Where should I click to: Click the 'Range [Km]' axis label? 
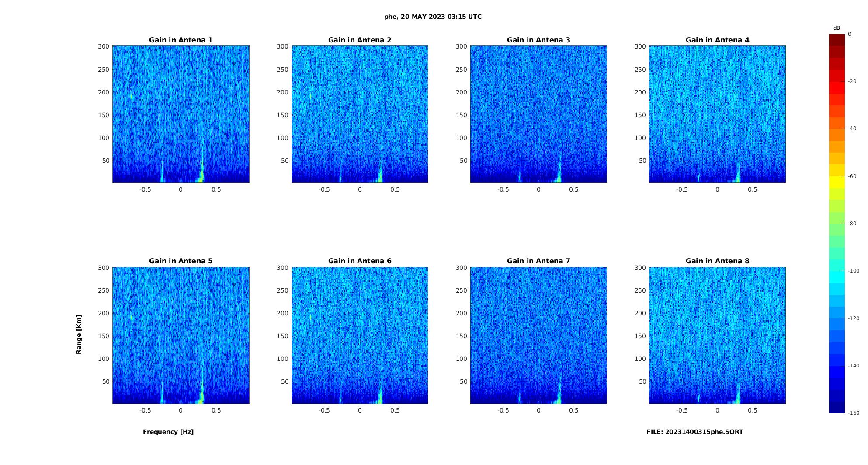[79, 335]
